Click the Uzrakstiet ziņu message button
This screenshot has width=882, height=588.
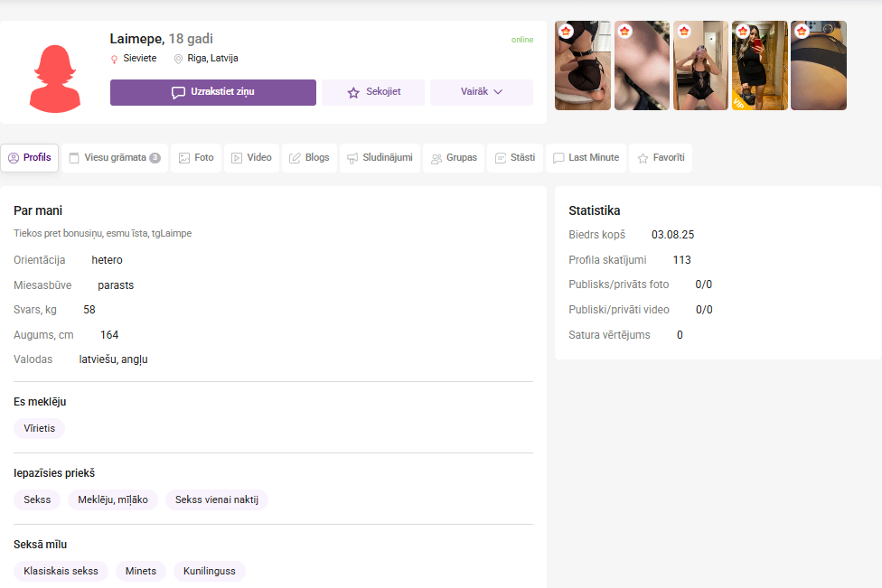213,92
